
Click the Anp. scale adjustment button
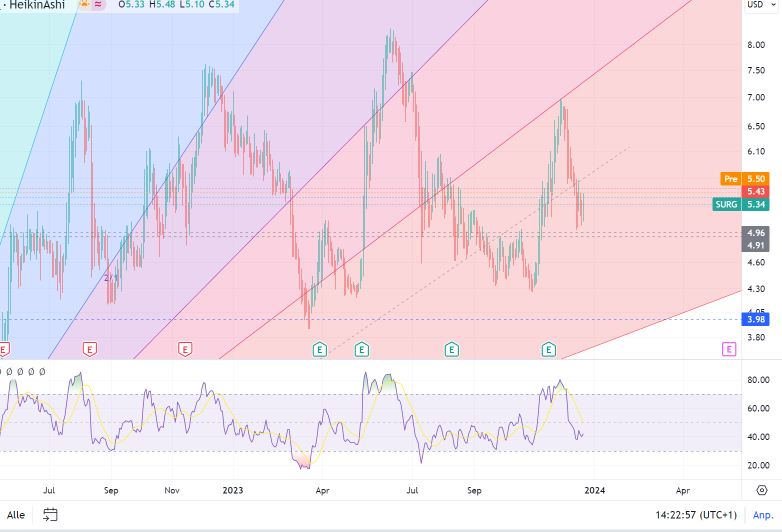763,514
